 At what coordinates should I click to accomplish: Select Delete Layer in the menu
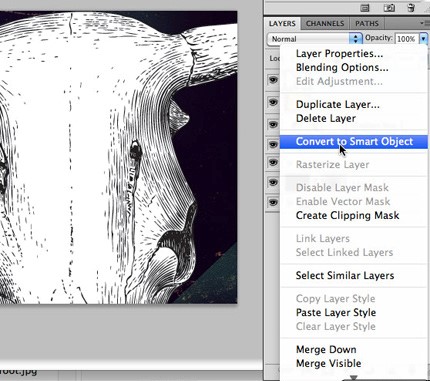point(354,118)
